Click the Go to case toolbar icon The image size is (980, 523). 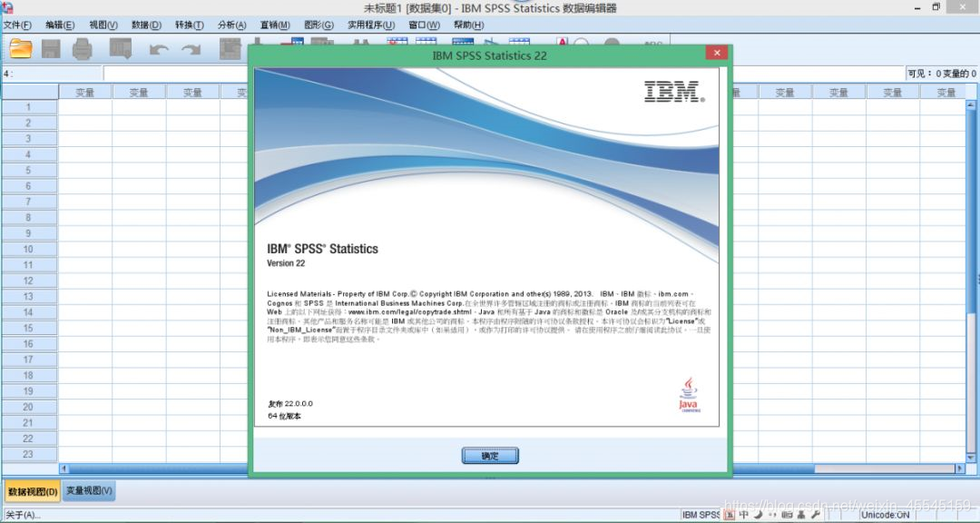click(230, 49)
